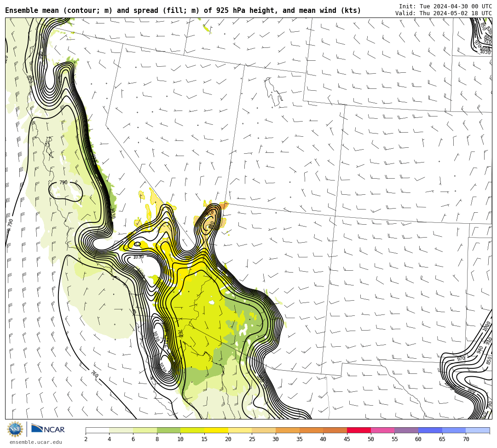497x448 pixels.
Task: Click the periwinkle 65–70 m colorbar segment
Action: (454, 430)
